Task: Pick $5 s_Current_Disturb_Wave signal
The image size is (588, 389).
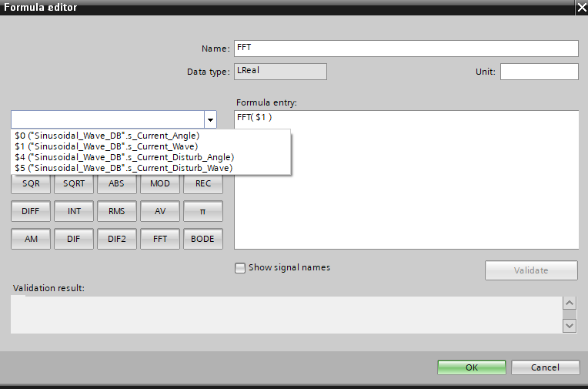Action: 123,167
